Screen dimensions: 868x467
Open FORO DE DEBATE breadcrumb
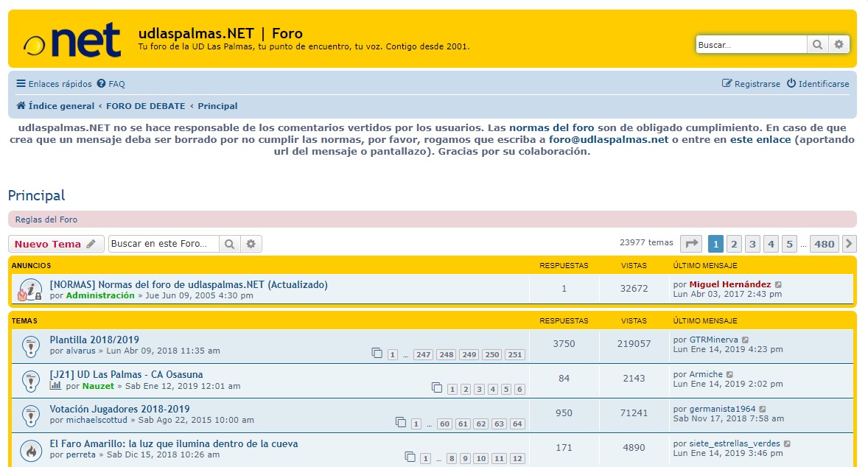(x=146, y=105)
